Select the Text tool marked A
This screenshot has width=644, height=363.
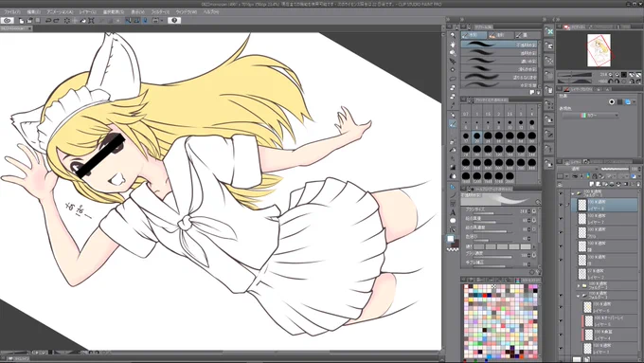pos(453,212)
